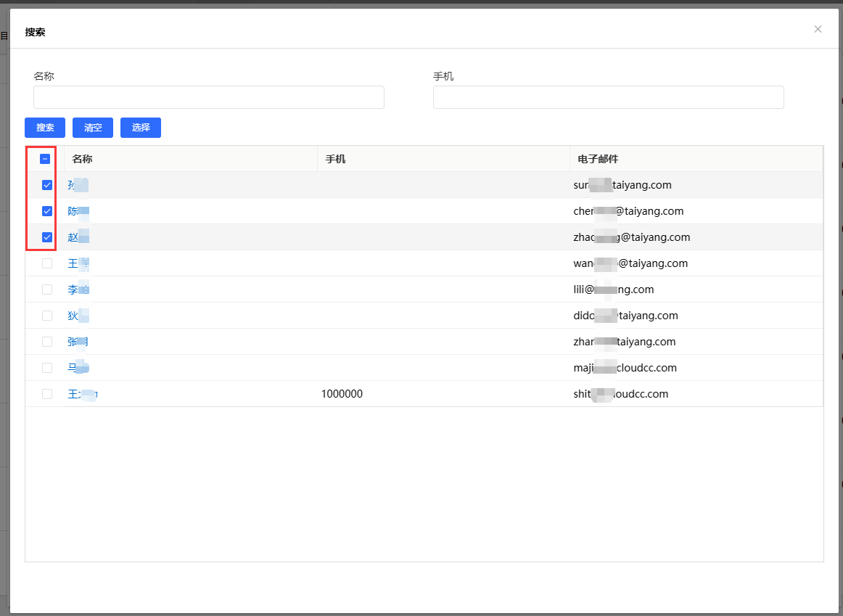Uncheck the checkbox for the 陈 row
Screen dimensions: 843x616
(x=47, y=211)
